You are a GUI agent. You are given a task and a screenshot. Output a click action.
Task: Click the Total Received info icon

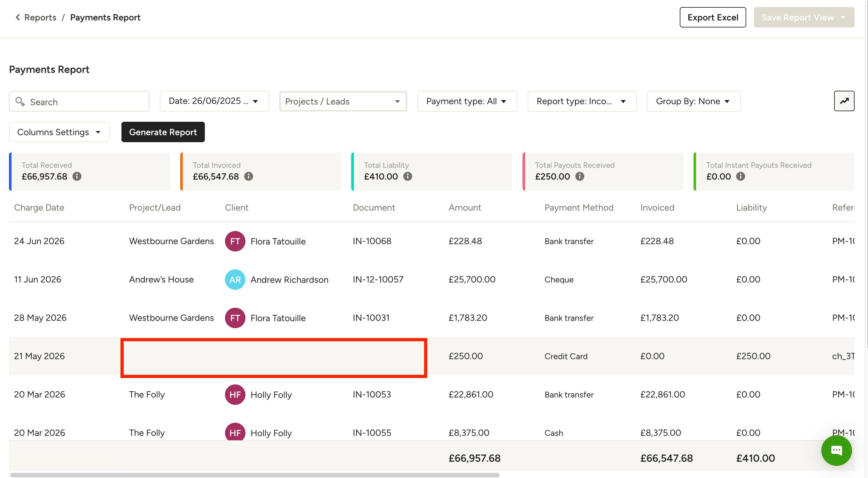(77, 176)
